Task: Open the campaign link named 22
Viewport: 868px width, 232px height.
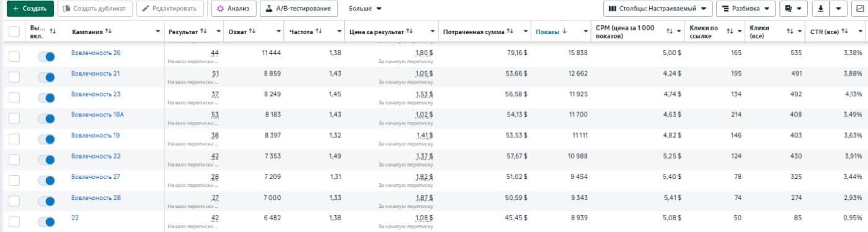Action: click(x=75, y=218)
